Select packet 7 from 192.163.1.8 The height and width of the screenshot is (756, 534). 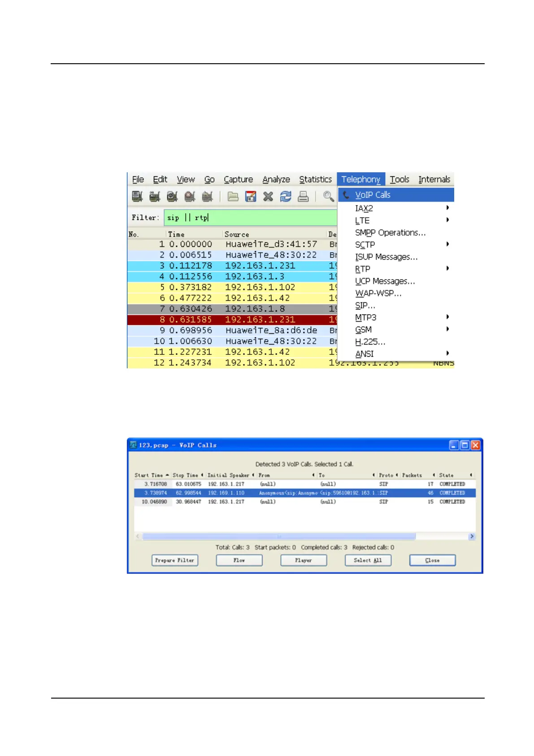click(x=232, y=309)
